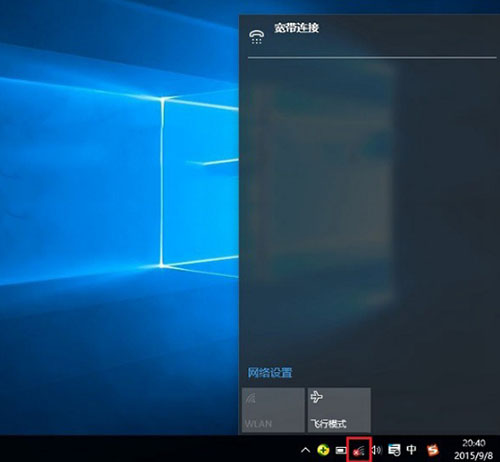Toggle the WLAN quick action tile
Image resolution: width=500 pixels, height=462 pixels.
[273, 410]
